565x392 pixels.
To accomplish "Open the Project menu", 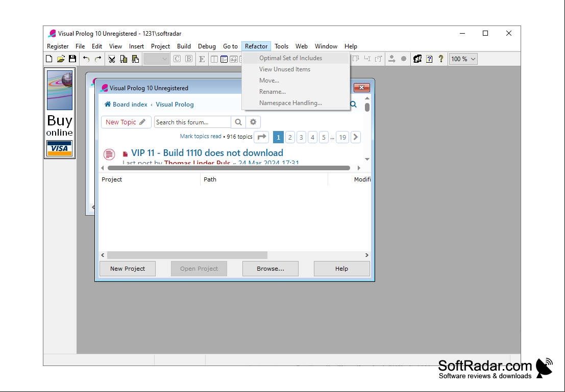I will tap(160, 46).
